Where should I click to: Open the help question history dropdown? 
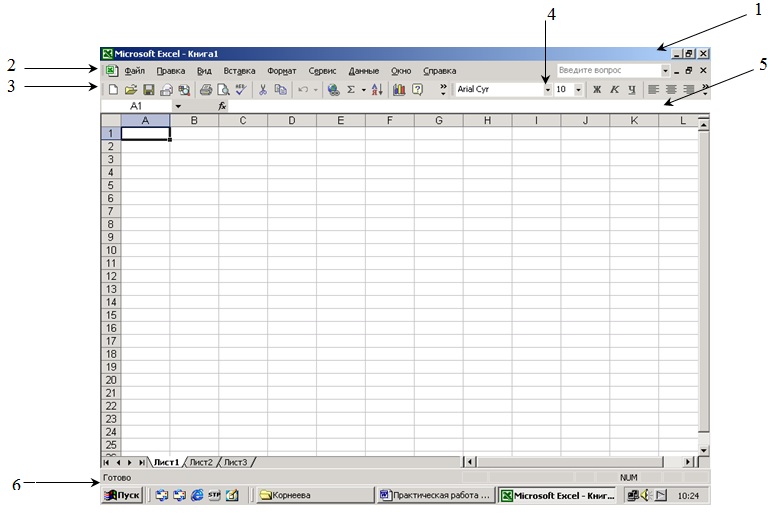point(665,71)
